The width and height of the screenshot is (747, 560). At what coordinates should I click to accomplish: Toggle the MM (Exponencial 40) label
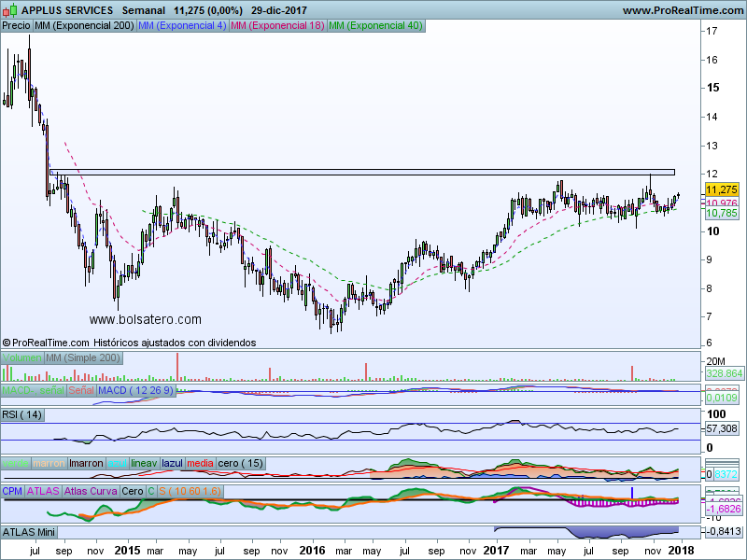376,26
